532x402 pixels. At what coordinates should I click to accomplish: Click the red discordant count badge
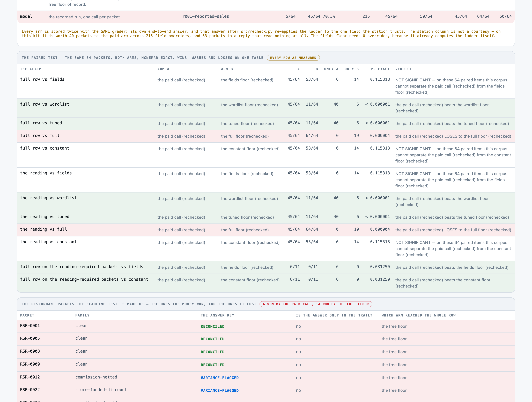[x=316, y=304]
